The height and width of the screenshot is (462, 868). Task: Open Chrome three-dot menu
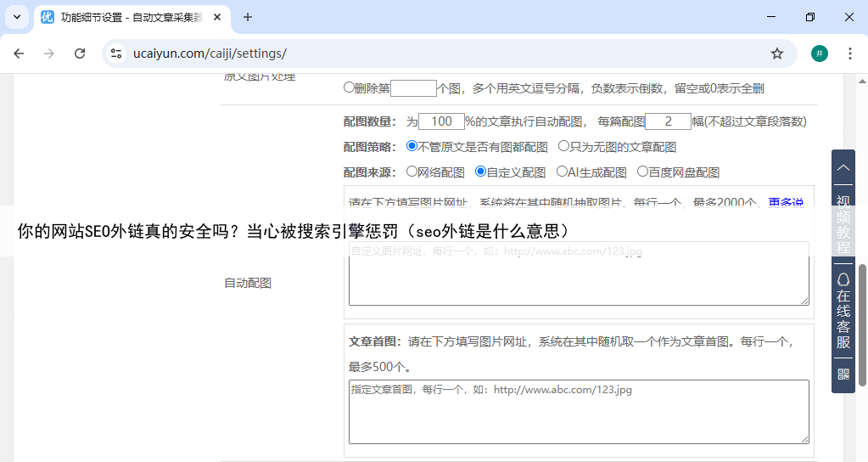coord(850,54)
